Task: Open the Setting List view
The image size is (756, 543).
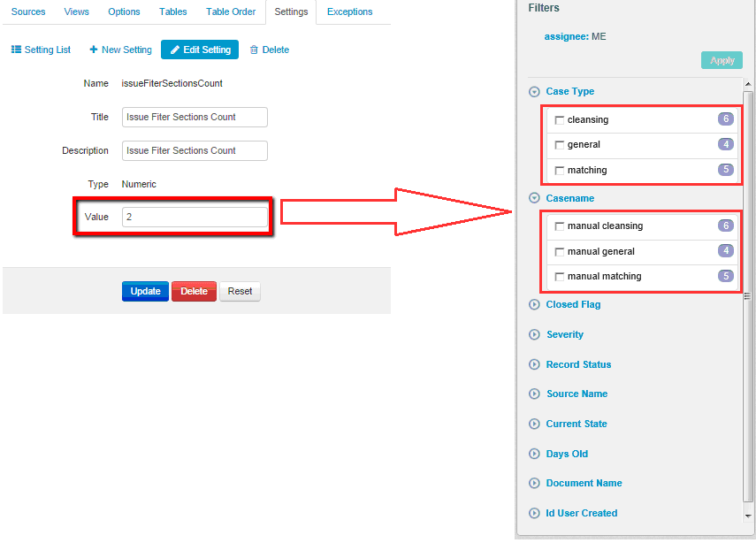Action: click(41, 50)
